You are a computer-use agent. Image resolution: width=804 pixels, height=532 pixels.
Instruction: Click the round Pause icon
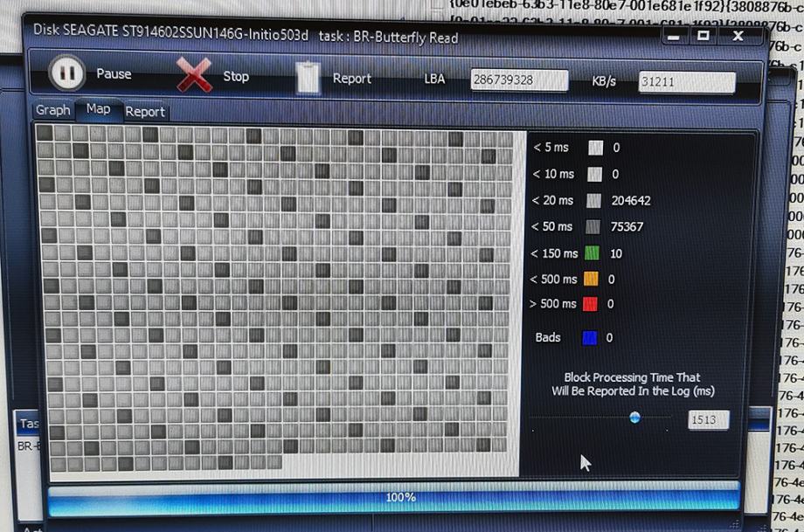pos(66,73)
